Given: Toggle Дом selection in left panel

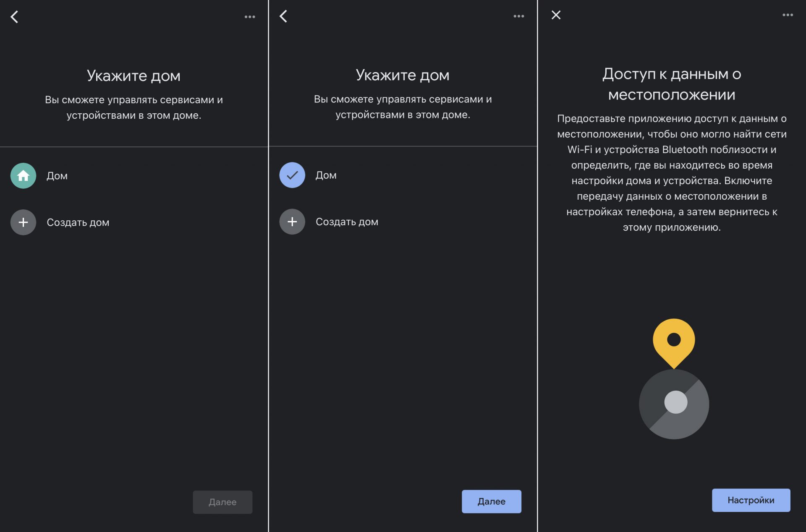Looking at the screenshot, I should [x=23, y=175].
